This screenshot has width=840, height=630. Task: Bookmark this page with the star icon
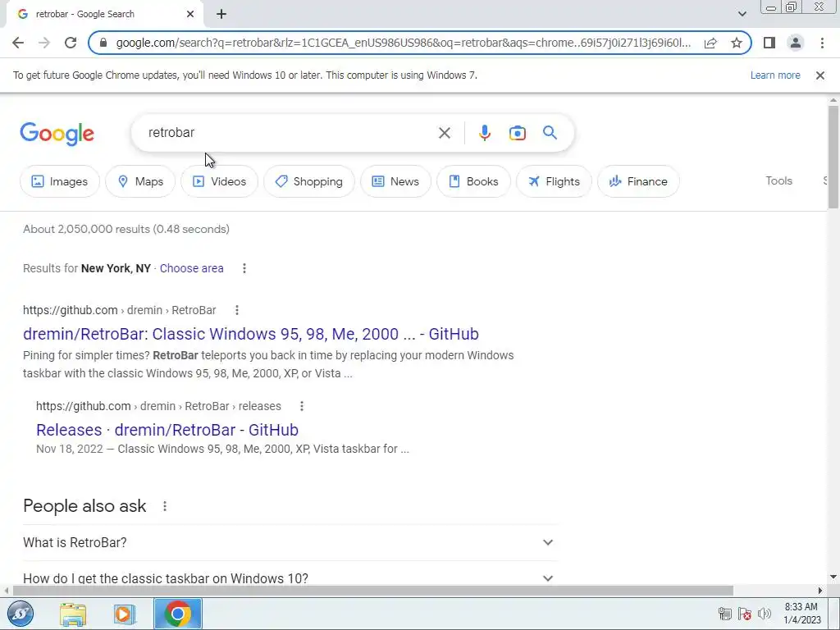pos(737,43)
